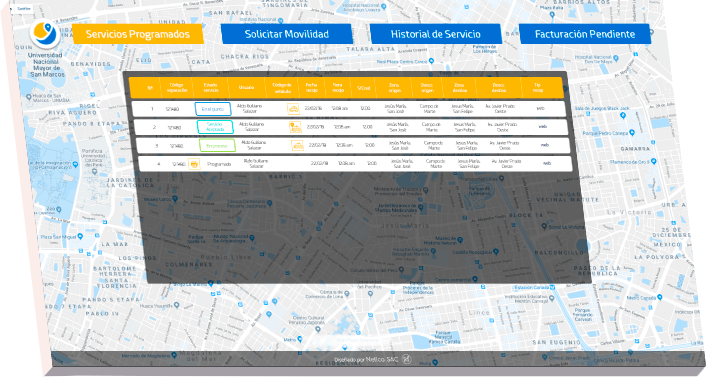Click the pickup date cell in row 4
The image size is (706, 378).
point(319,163)
